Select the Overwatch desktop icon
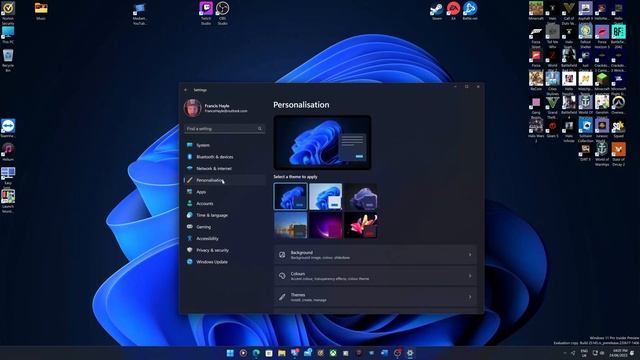Screen dimensions: 640x360 (618, 104)
